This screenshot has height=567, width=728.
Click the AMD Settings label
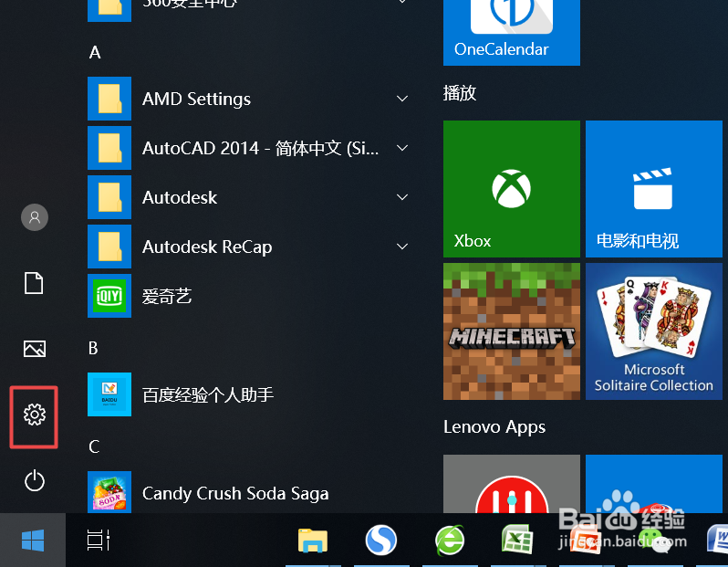click(x=196, y=99)
